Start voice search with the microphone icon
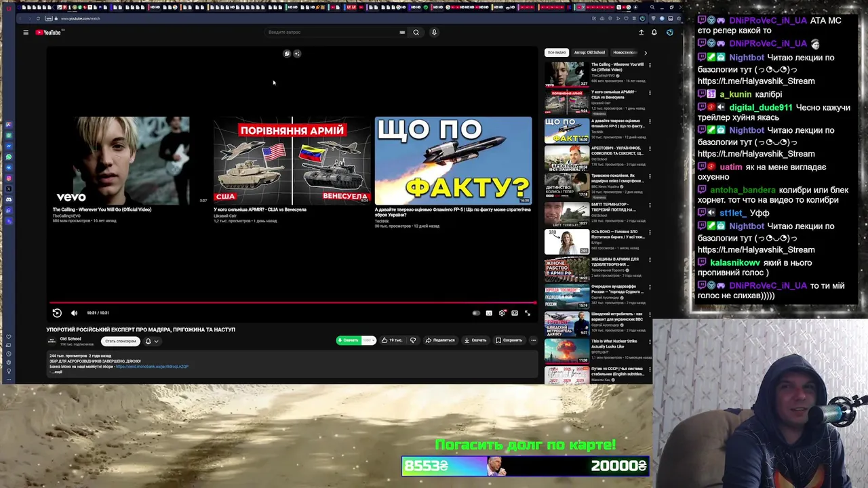868x488 pixels. [434, 33]
